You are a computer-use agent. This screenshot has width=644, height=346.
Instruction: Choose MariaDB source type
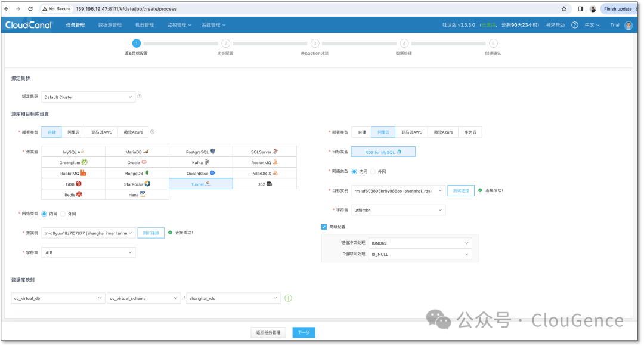[x=137, y=152]
